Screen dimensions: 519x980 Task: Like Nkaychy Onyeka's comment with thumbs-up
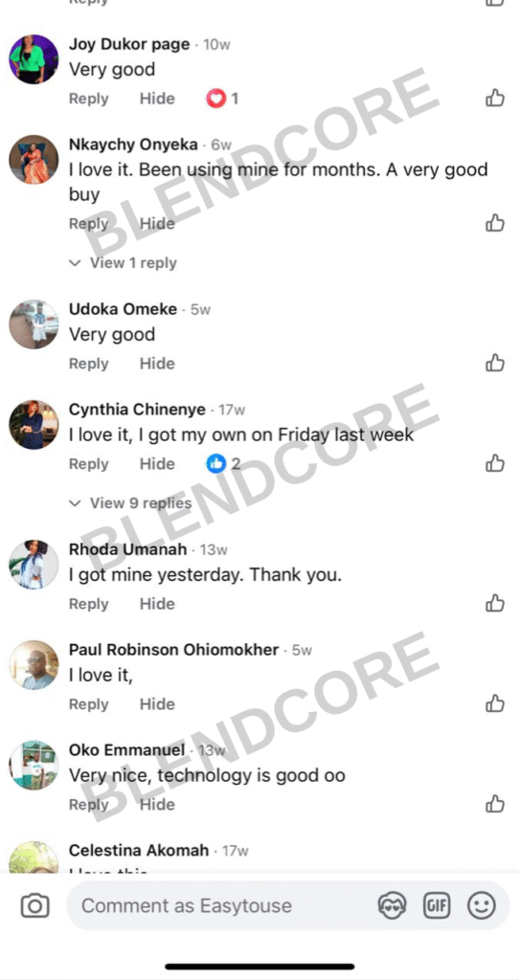click(495, 223)
